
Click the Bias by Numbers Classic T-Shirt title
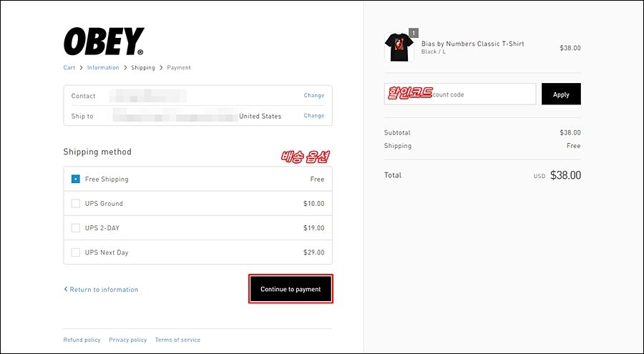click(x=473, y=44)
